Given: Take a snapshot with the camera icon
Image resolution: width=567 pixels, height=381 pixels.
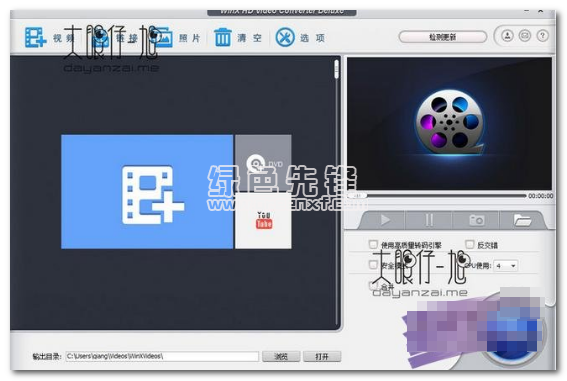Looking at the screenshot, I should click(x=476, y=220).
